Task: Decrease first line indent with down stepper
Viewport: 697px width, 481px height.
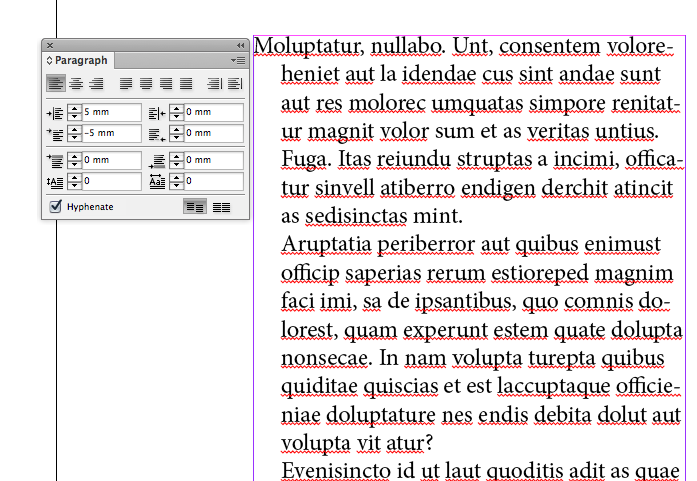Action: coord(75,137)
